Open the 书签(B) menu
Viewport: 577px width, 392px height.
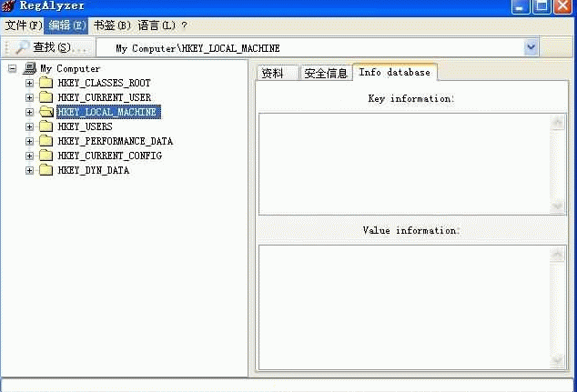pos(112,25)
